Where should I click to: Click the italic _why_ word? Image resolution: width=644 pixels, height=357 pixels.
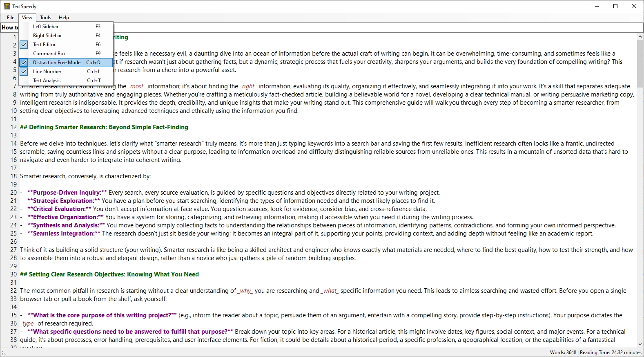click(245, 291)
